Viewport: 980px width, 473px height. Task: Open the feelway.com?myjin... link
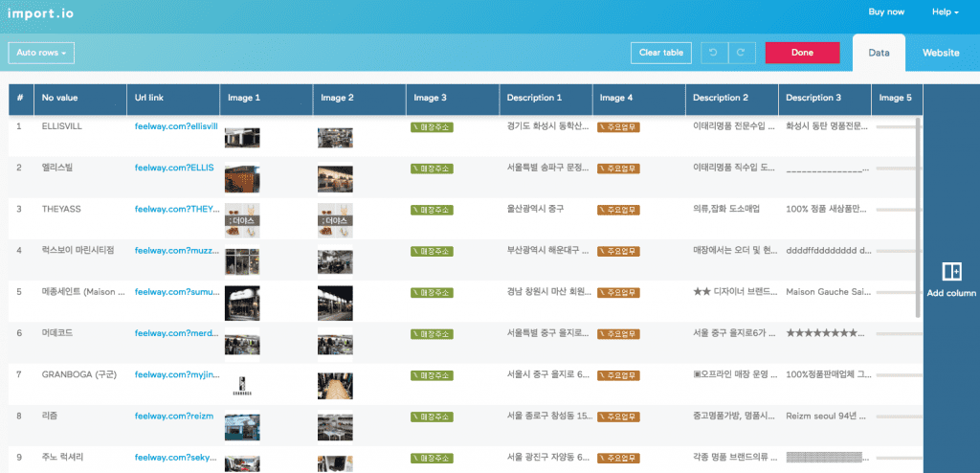pyautogui.click(x=177, y=374)
